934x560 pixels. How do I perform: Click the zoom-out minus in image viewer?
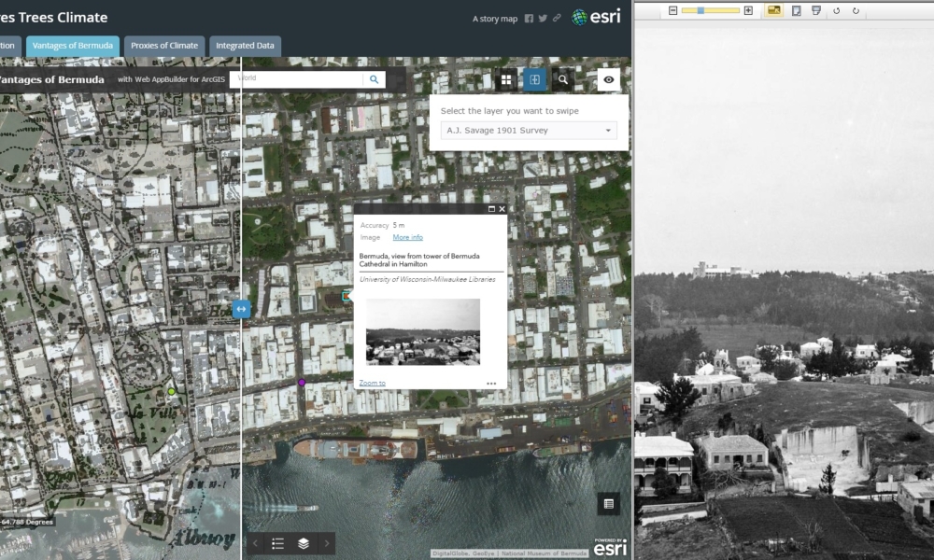[x=672, y=11]
